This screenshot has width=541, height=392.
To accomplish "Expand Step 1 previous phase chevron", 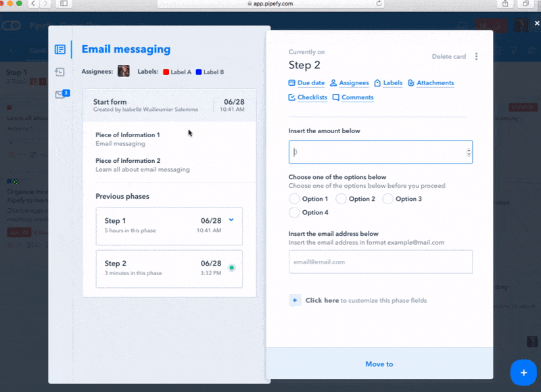I will (x=231, y=220).
